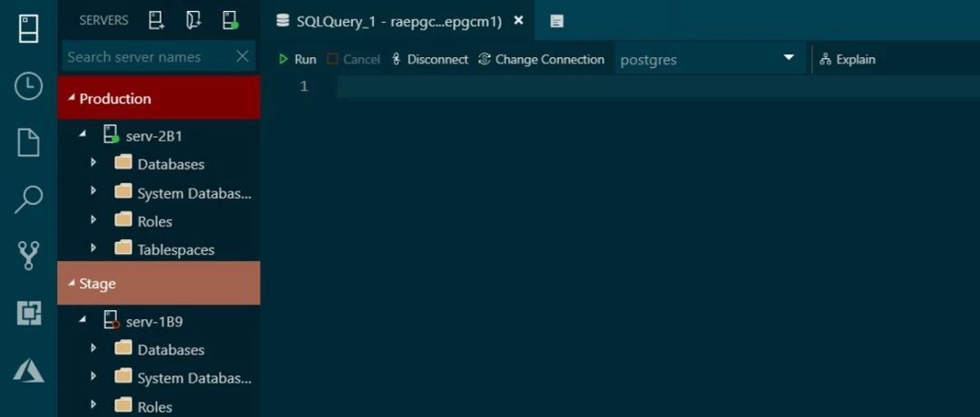Viewport: 980px width, 417px height.
Task: Open the postgres database dropdown
Action: pos(710,59)
